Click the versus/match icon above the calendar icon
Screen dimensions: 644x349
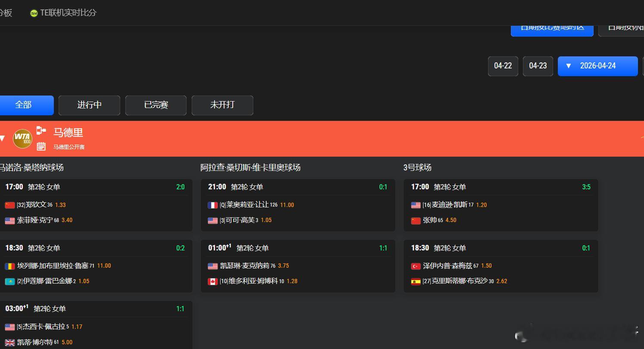tap(41, 130)
